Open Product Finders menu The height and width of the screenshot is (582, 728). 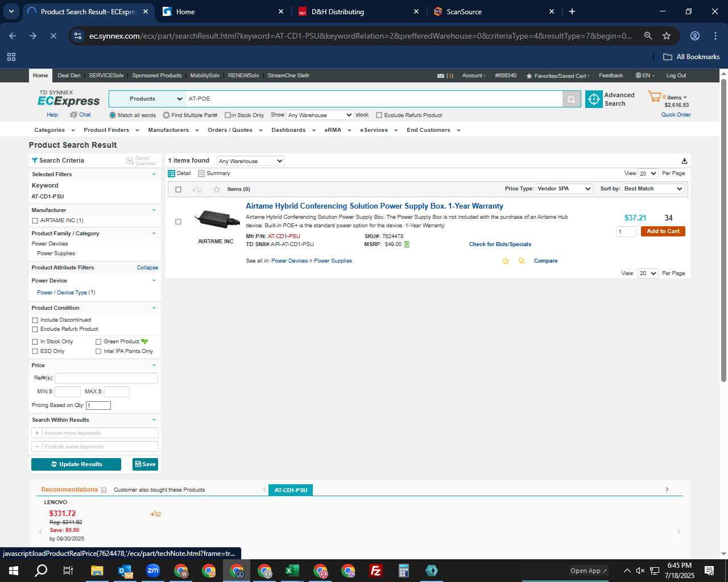tap(111, 130)
